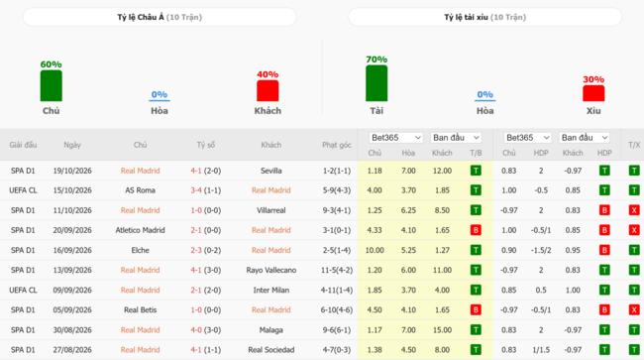Viewport: 644px width, 360px height.
Task: Click the red X T/X badge for Villarreal
Action: click(634, 210)
